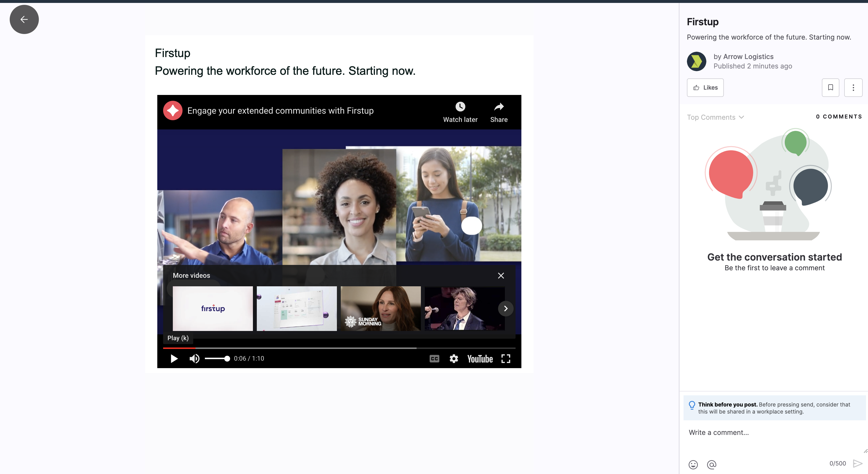Image resolution: width=868 pixels, height=474 pixels.
Task: Click the "0/500" character counter
Action: point(837,464)
